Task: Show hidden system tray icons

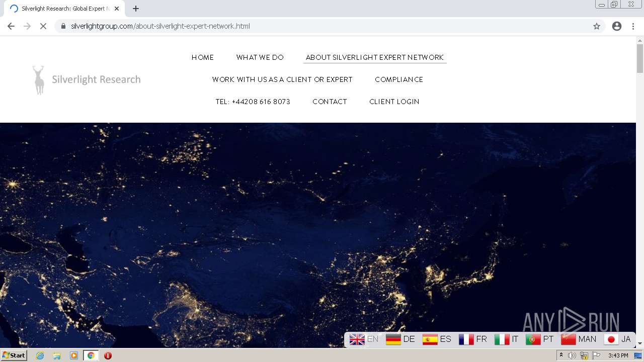Action: click(x=561, y=355)
